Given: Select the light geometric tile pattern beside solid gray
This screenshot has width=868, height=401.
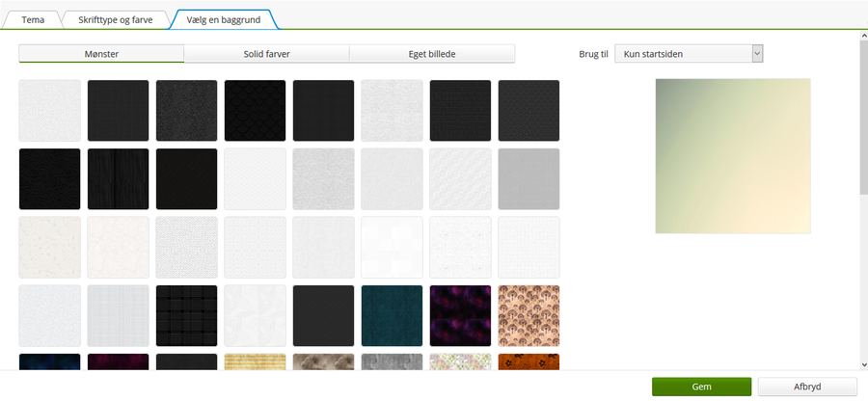Looking at the screenshot, I should point(461,178).
